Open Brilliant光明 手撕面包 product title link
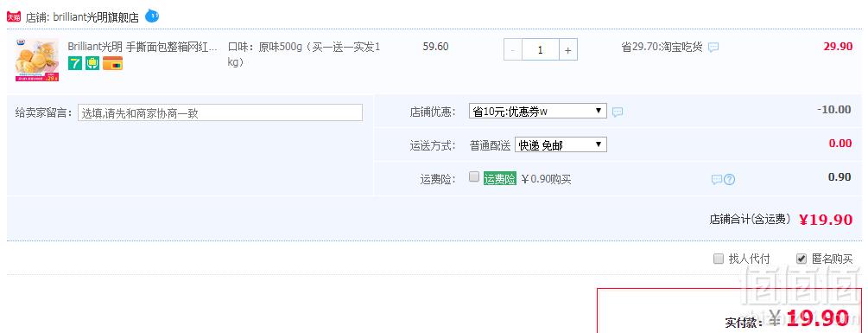Viewport: 868px width, 333px height. point(143,47)
